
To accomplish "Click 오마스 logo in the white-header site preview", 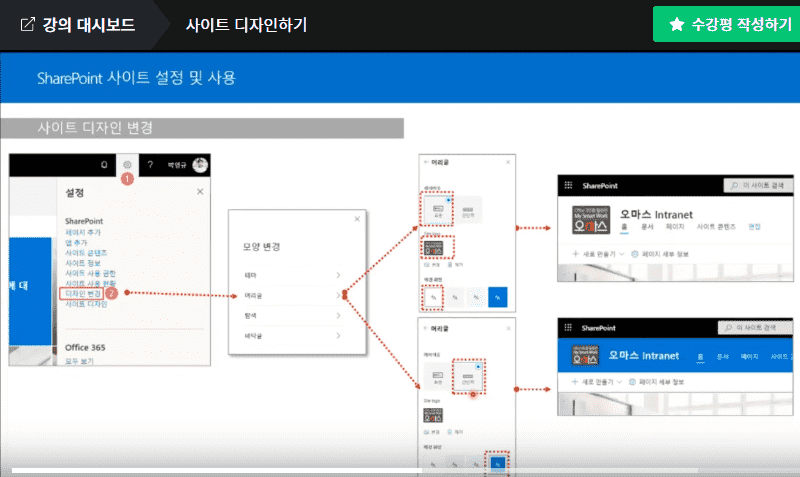I will (591, 220).
